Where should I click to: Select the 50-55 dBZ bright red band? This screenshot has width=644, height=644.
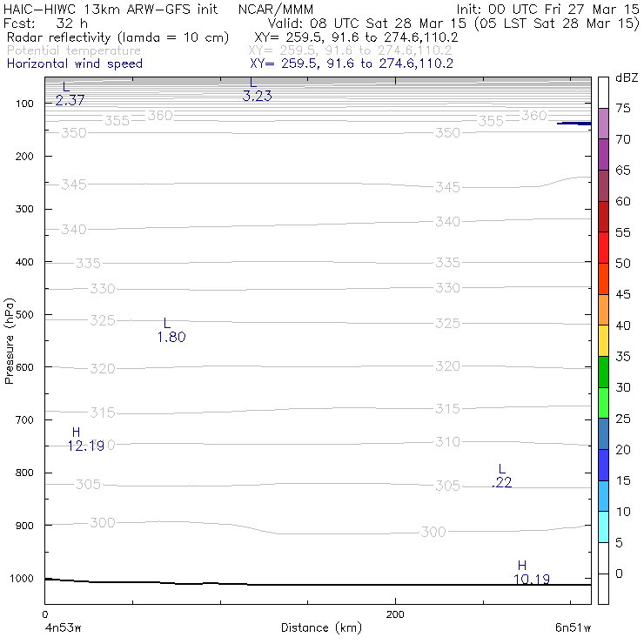pyautogui.click(x=603, y=248)
